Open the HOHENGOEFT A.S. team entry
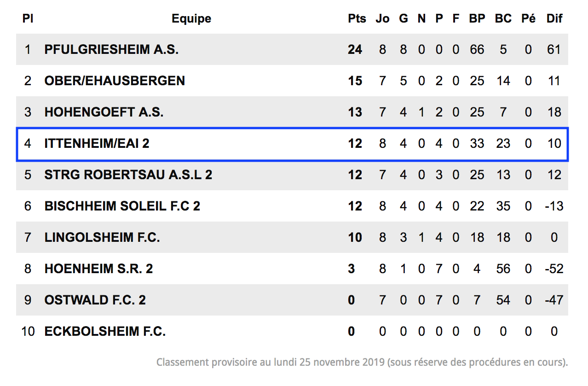This screenshot has width=588, height=386. 104,112
